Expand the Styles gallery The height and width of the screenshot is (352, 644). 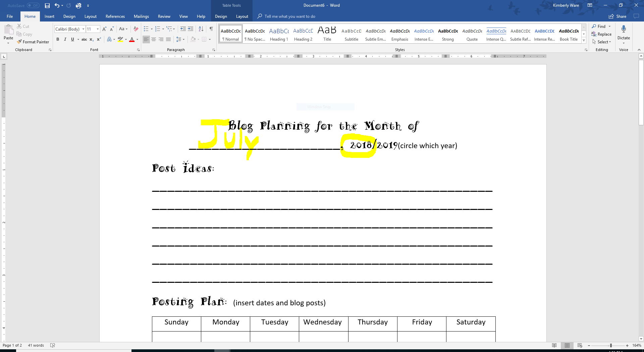coord(584,40)
